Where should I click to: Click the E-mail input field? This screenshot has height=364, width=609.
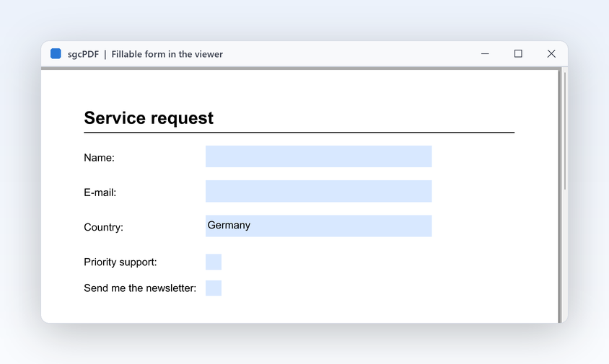point(318,191)
